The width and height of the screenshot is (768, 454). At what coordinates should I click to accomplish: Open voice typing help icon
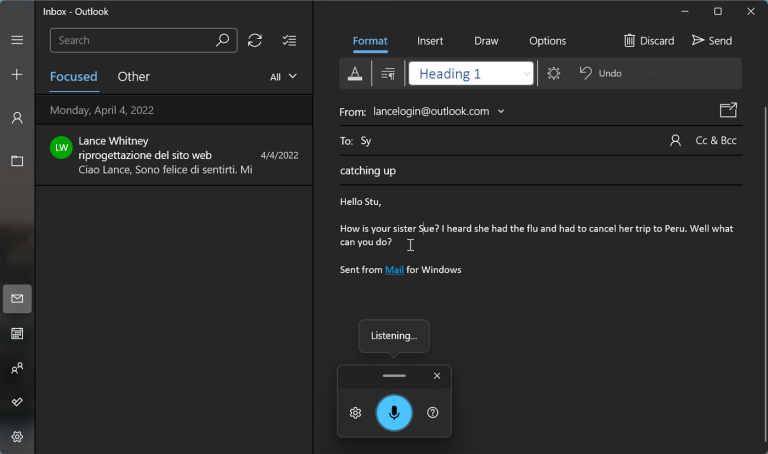coord(433,413)
